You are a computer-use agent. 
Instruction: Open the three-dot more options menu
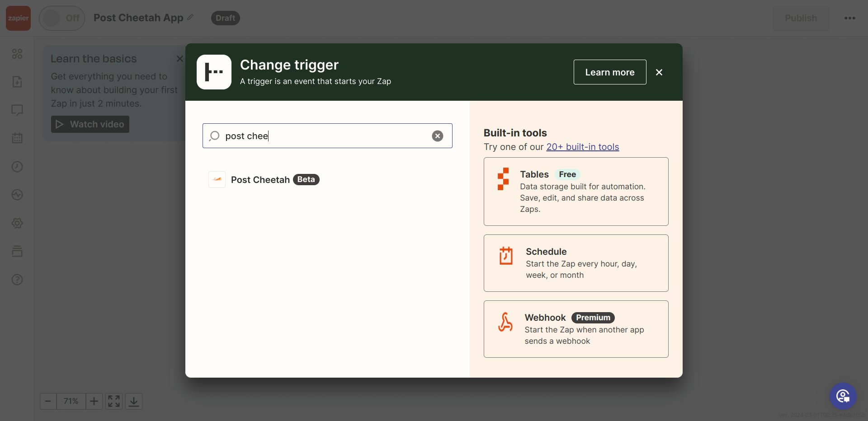coord(849,18)
